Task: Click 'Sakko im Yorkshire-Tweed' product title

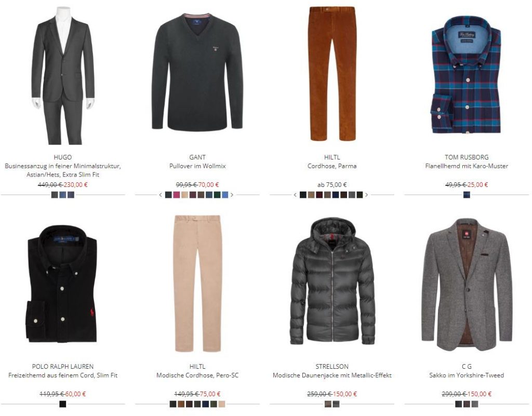Action: tap(467, 375)
